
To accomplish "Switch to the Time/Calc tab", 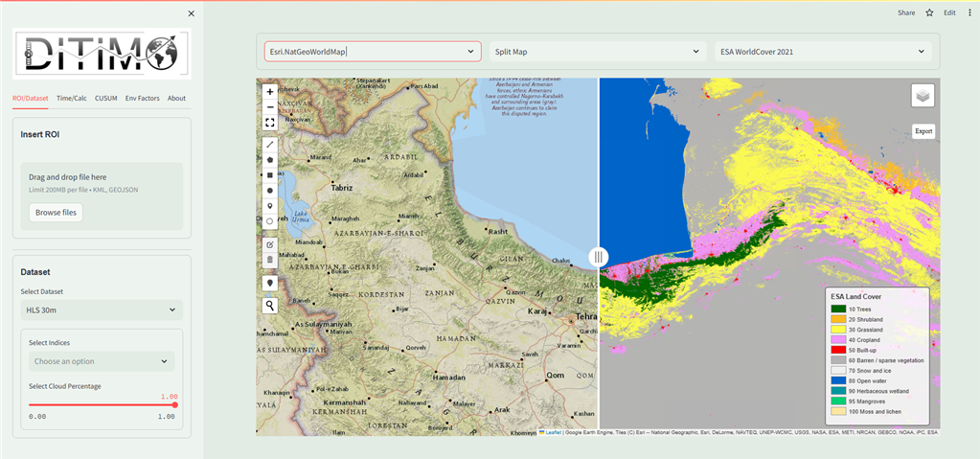I will pyautogui.click(x=72, y=98).
